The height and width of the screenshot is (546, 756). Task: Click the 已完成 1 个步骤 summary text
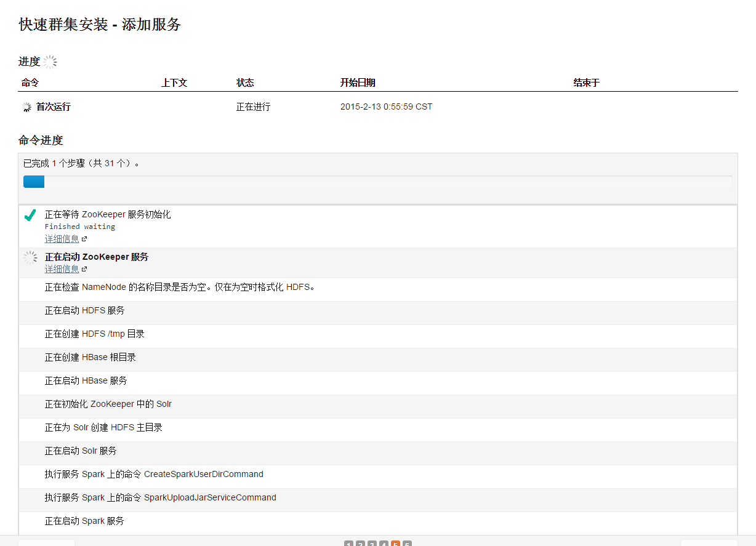click(x=82, y=164)
